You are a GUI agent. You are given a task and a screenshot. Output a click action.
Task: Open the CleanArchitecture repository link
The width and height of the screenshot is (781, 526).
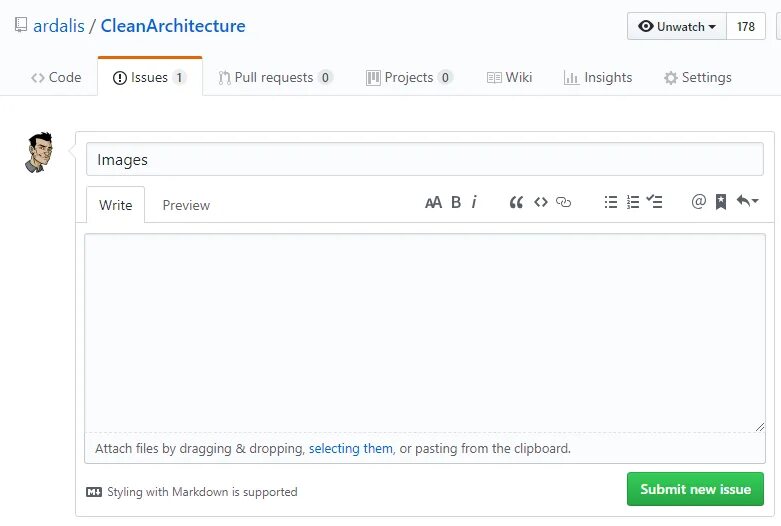[172, 26]
